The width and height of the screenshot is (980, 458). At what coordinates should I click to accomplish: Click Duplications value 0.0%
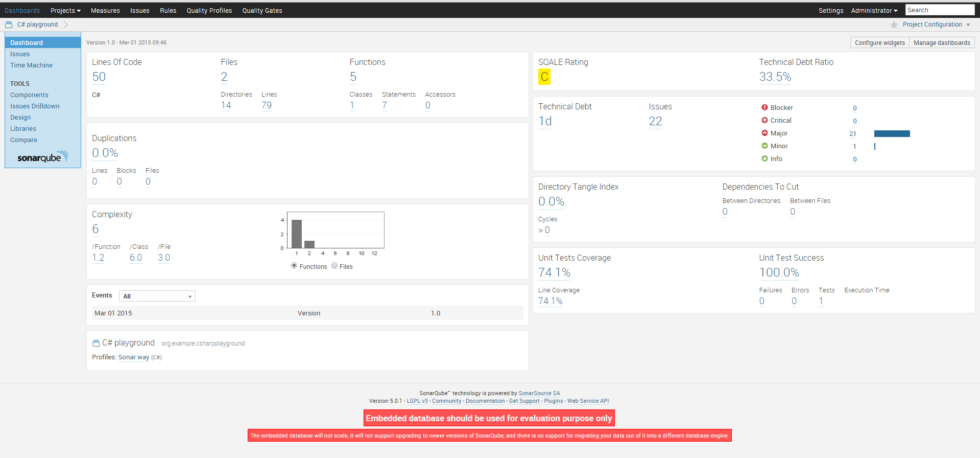pos(105,153)
